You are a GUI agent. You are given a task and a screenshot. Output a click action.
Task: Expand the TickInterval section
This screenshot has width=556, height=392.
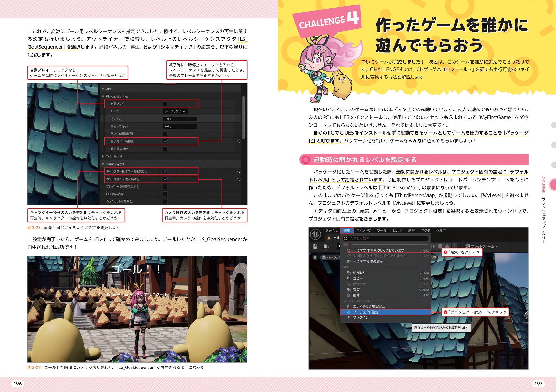coord(103,156)
